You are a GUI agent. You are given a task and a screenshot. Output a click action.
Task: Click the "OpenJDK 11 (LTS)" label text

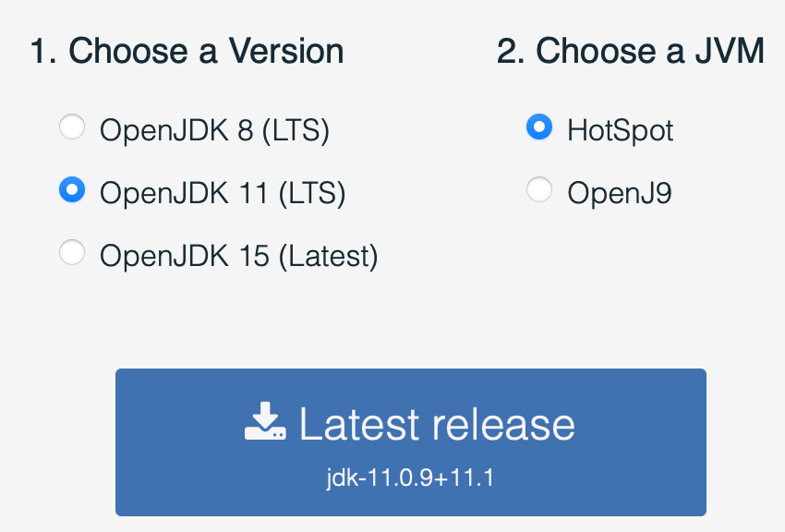point(223,193)
